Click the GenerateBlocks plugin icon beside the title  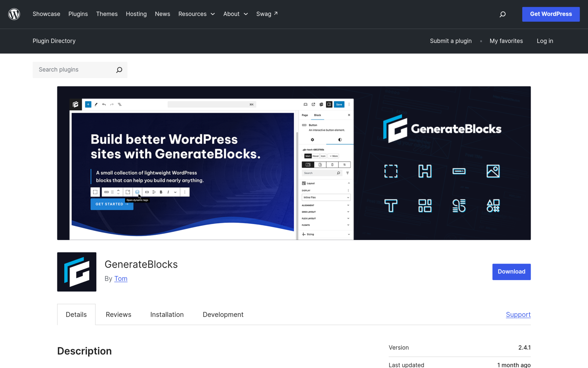click(77, 272)
